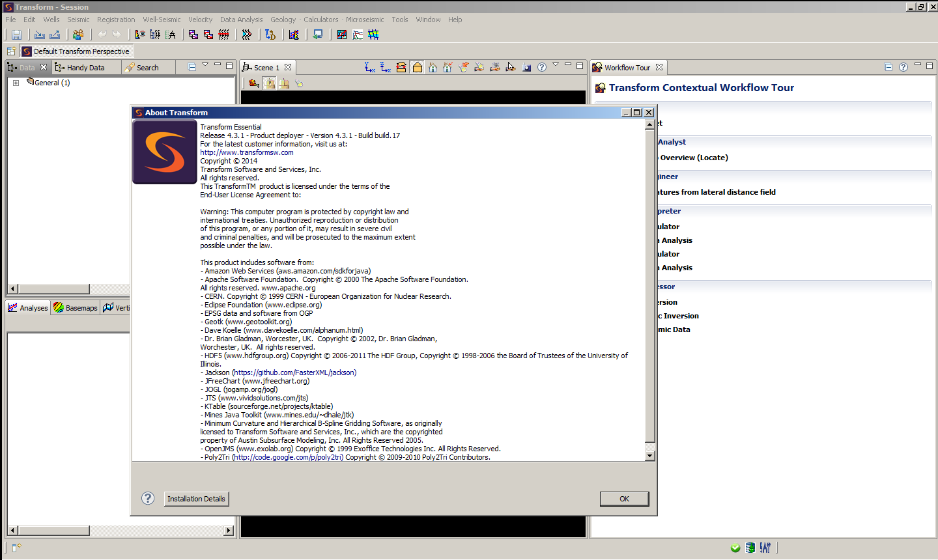Close the Workflow Tour tab

tap(659, 67)
